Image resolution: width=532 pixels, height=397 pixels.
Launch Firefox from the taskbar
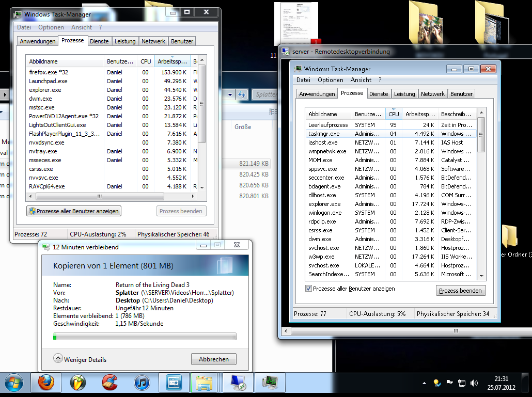pos(46,383)
